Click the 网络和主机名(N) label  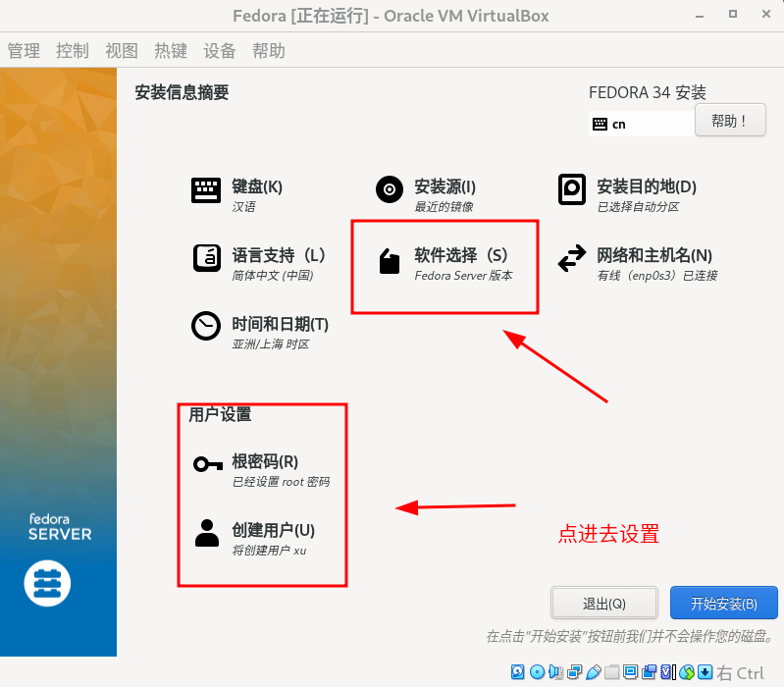pos(654,255)
